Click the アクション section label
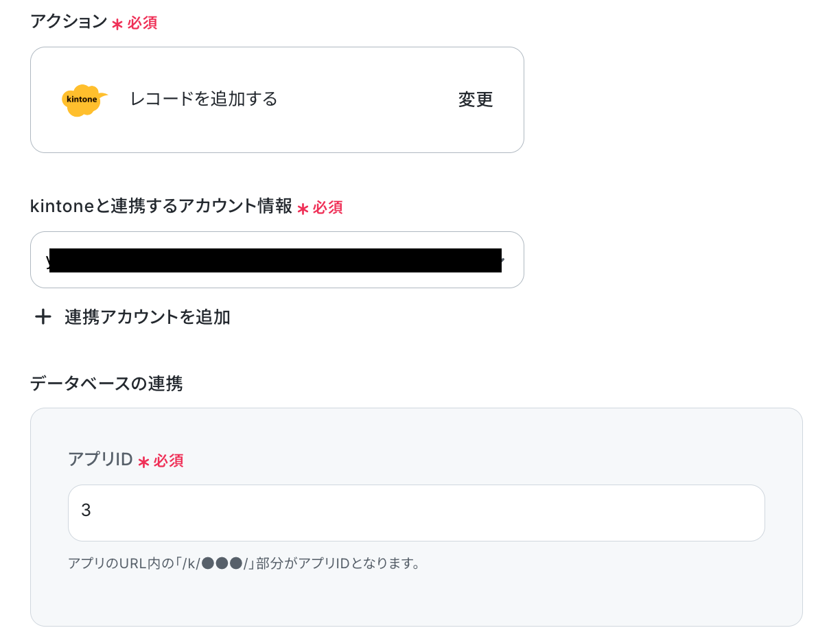 coord(69,21)
